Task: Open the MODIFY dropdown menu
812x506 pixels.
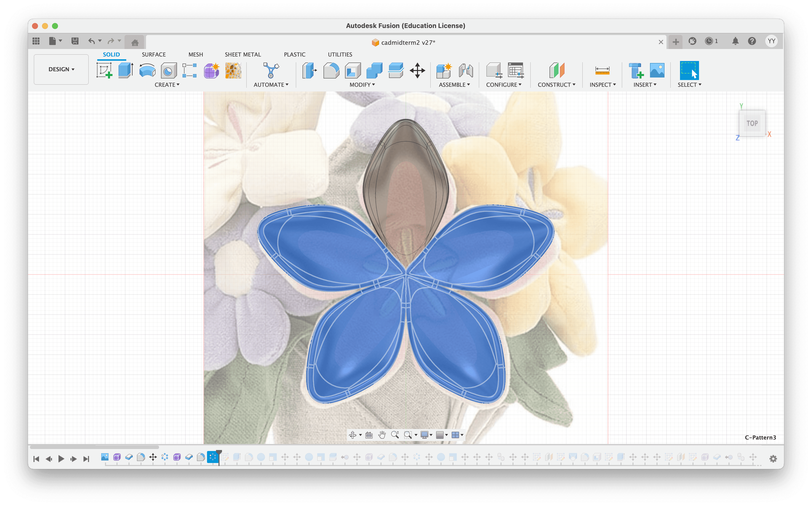Action: tap(362, 85)
